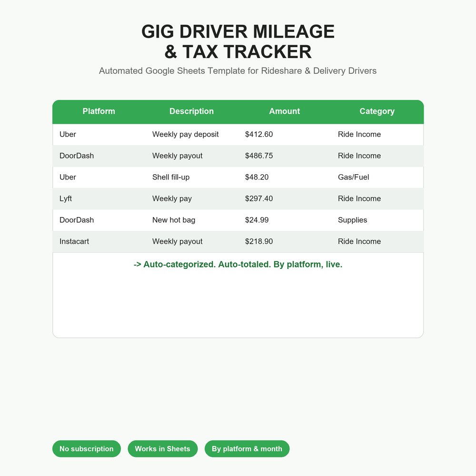Screen dimensions: 476x476
Task: Click the $48.20 amount cell
Action: pyautogui.click(x=257, y=177)
